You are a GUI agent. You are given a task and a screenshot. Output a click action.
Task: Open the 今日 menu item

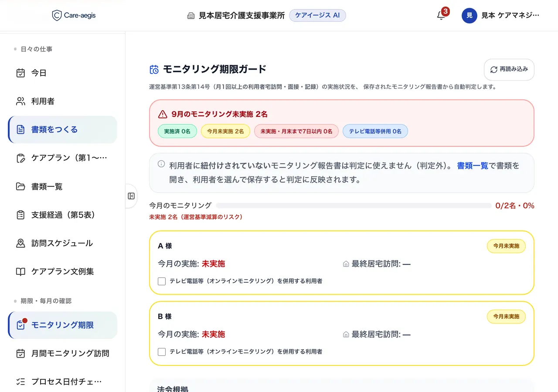pyautogui.click(x=62, y=73)
